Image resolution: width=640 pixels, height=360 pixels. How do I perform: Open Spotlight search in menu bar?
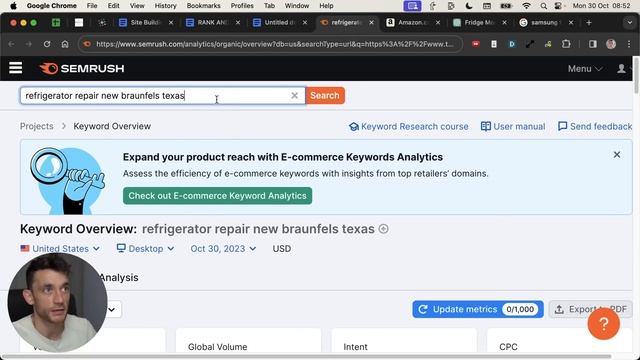click(543, 6)
